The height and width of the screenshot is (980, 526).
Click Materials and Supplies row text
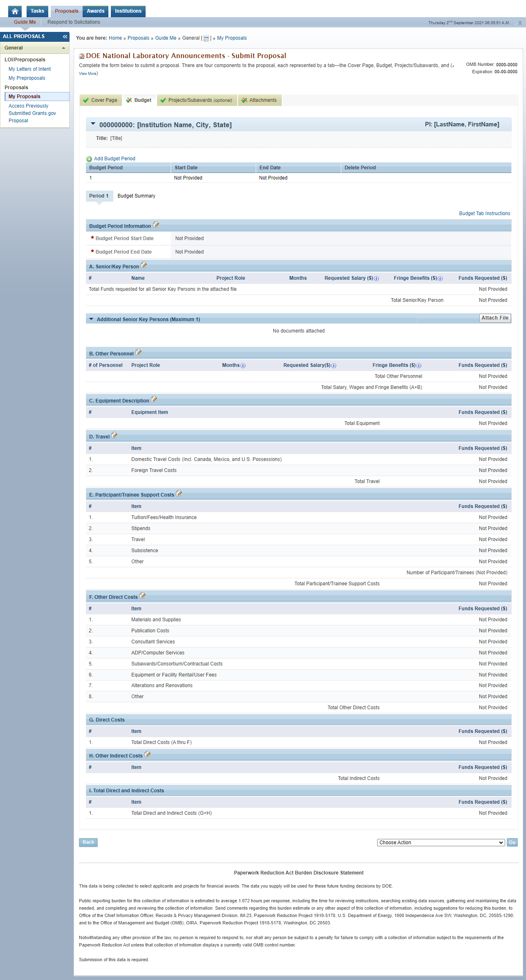coord(156,620)
